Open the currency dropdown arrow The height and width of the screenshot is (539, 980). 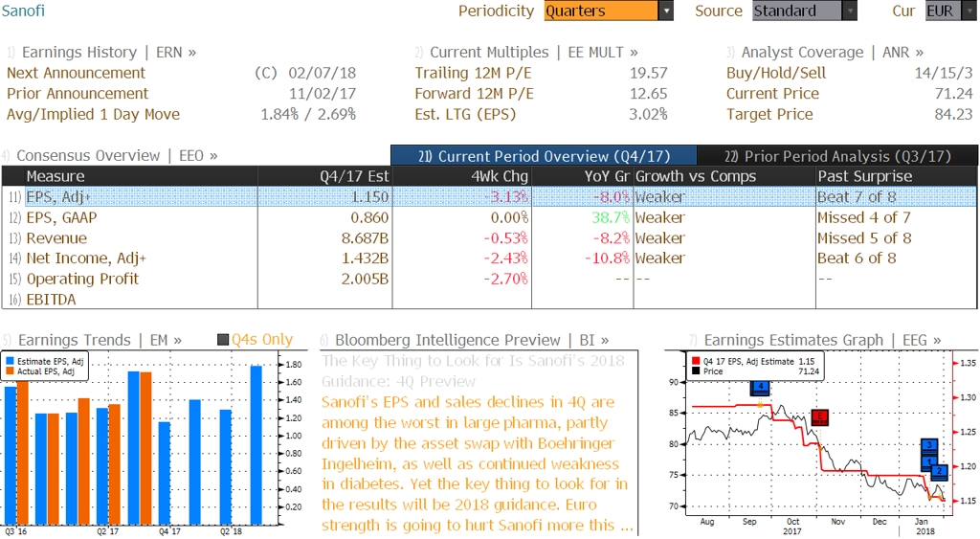[x=970, y=11]
